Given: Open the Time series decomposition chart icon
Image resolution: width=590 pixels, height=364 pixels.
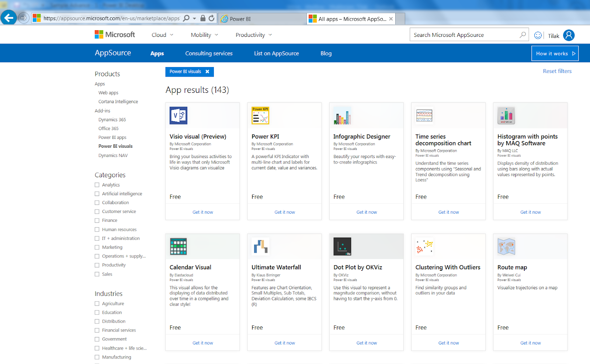Looking at the screenshot, I should (424, 115).
